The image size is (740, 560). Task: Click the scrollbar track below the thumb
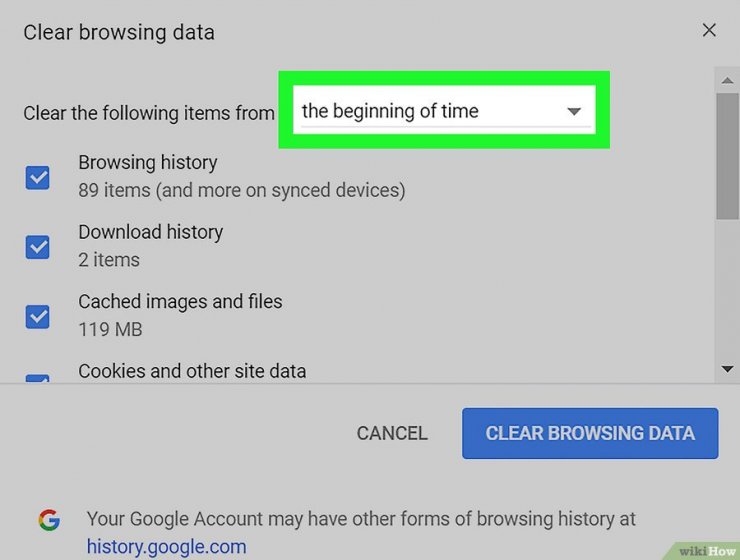(727, 288)
